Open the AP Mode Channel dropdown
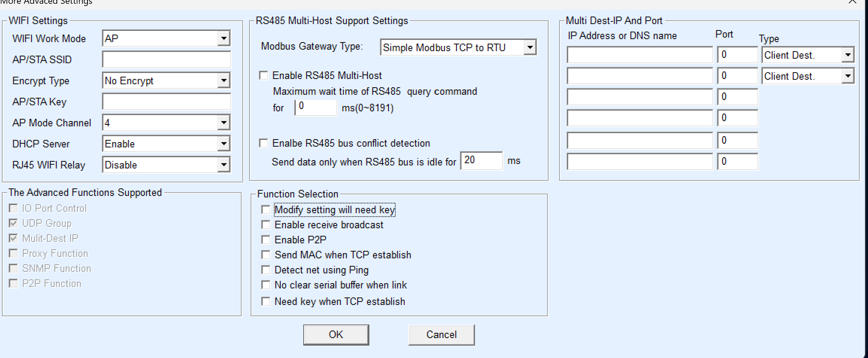Viewport: 868px width, 358px height. (x=224, y=123)
